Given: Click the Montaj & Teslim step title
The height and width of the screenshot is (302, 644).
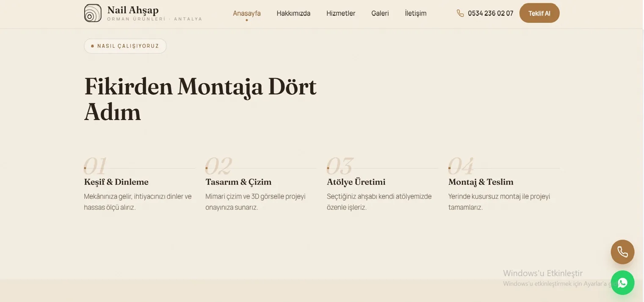Looking at the screenshot, I should pyautogui.click(x=481, y=182).
